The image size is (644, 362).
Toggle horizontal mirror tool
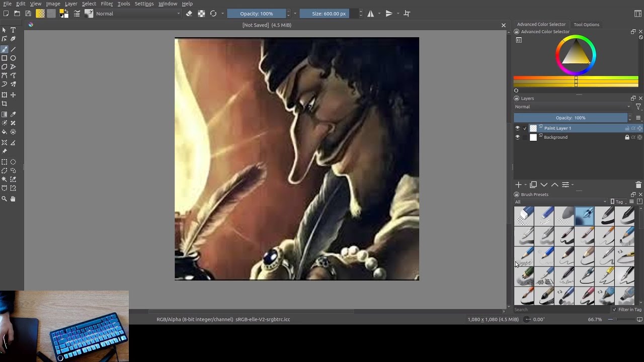tap(370, 14)
